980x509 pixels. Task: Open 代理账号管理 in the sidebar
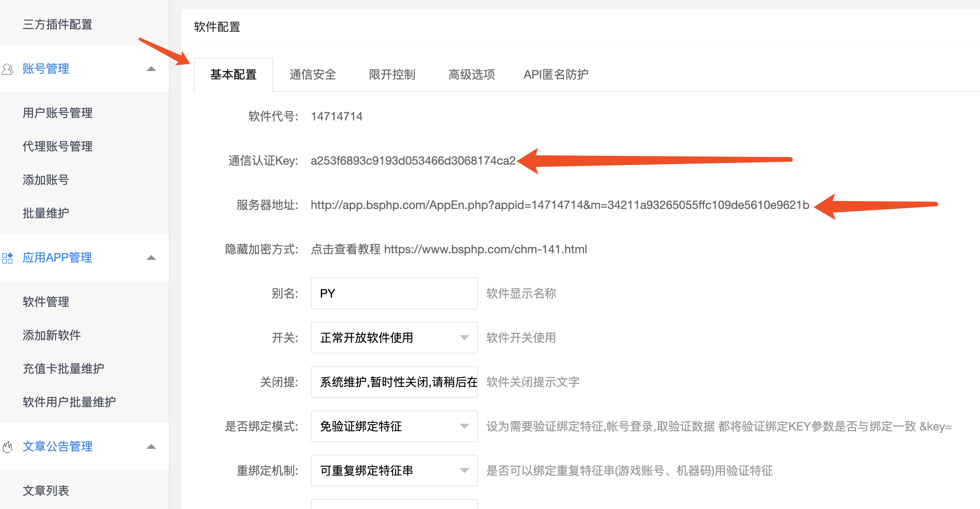58,147
